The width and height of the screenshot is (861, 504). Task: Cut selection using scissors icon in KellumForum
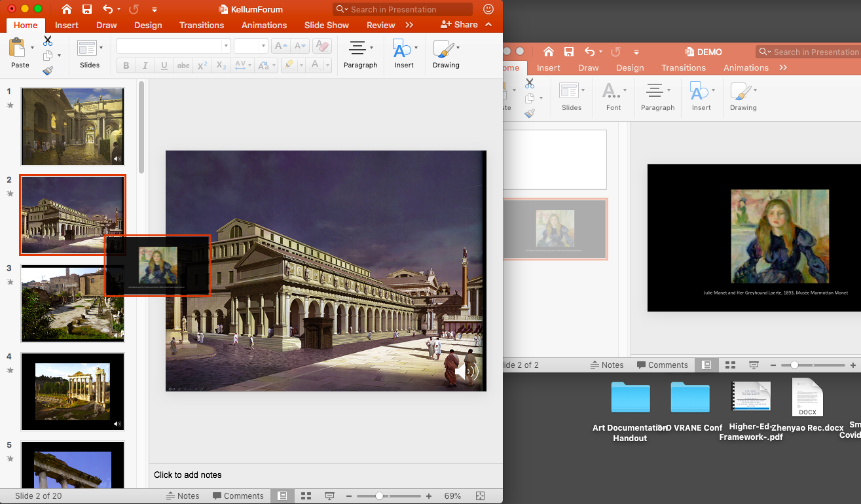[48, 41]
